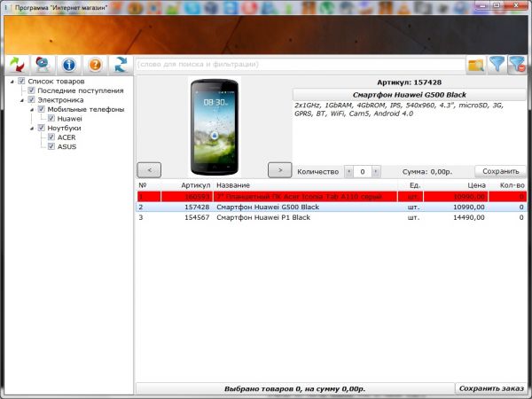The width and height of the screenshot is (532, 399).
Task: Focus the search and filter text field
Action: click(x=301, y=65)
